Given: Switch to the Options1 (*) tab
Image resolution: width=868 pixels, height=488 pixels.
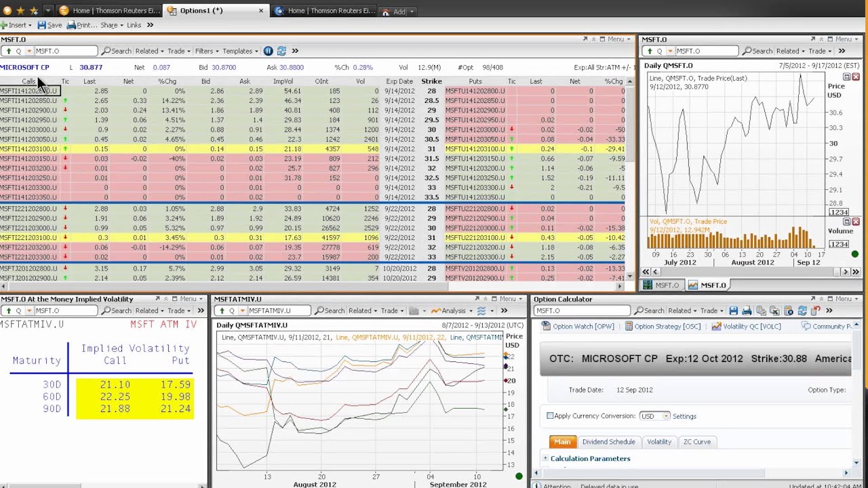Looking at the screenshot, I should [216, 10].
